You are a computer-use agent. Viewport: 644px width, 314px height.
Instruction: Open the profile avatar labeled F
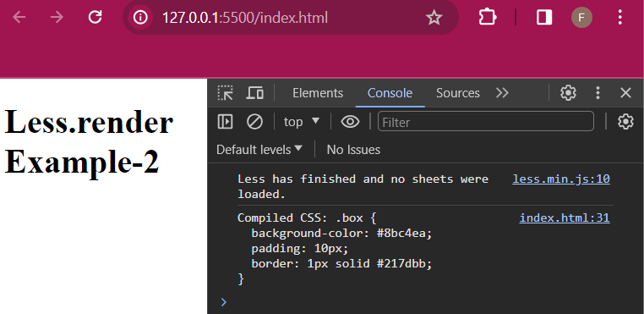click(x=581, y=17)
